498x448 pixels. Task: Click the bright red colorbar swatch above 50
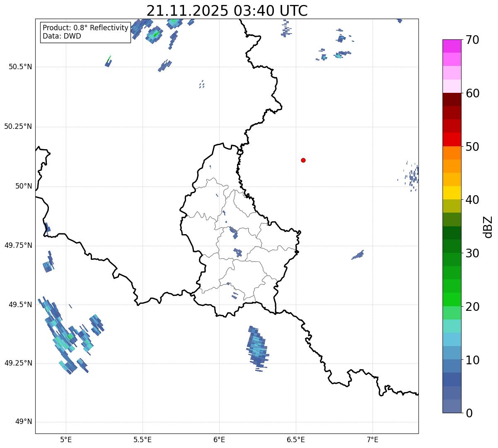click(452, 139)
